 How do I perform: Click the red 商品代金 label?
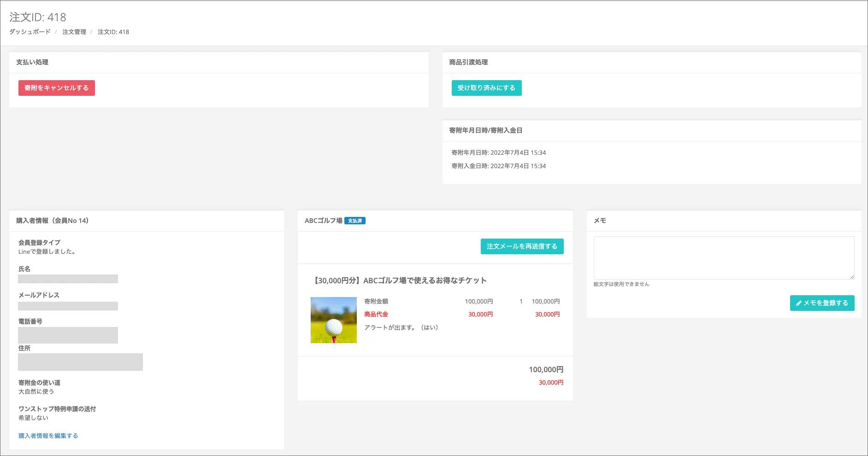pos(376,314)
